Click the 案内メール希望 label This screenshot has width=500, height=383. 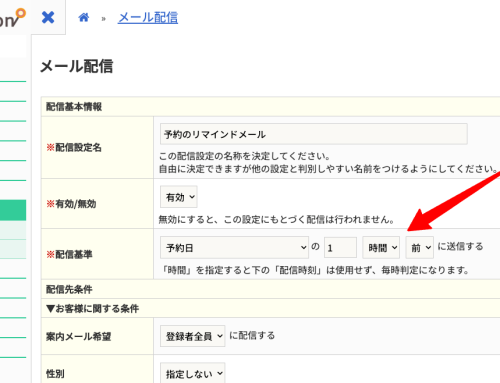click(78, 337)
